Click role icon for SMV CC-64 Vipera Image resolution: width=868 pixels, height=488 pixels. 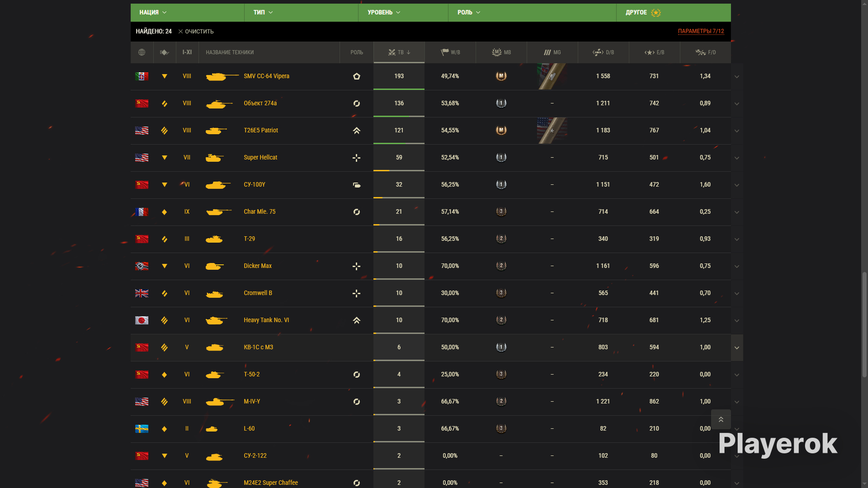pos(356,76)
